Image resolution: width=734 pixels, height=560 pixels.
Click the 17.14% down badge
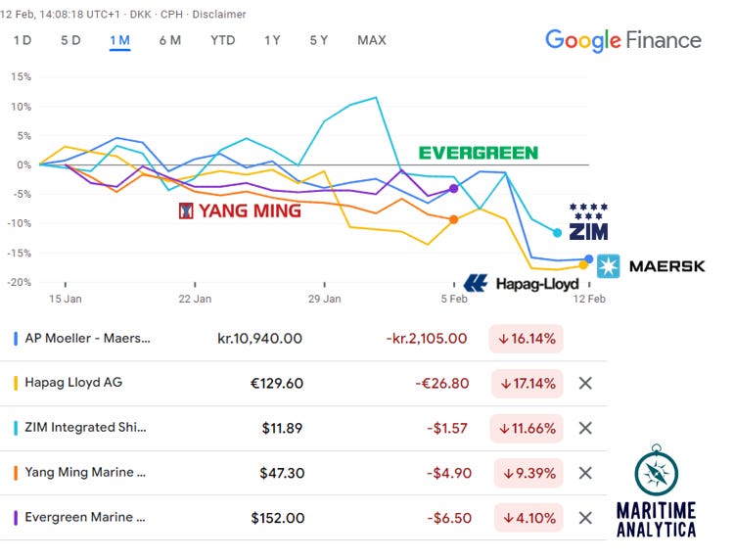tap(528, 384)
